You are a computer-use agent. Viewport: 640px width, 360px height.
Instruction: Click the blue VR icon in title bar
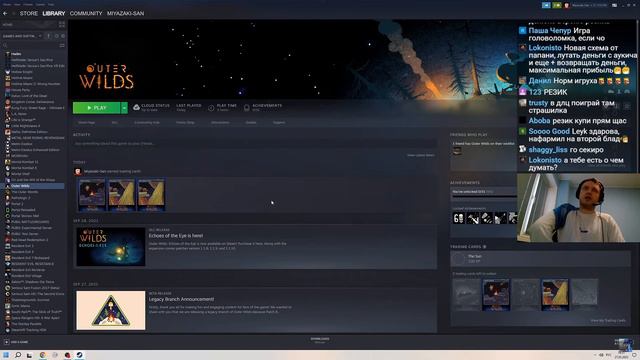(x=546, y=5)
